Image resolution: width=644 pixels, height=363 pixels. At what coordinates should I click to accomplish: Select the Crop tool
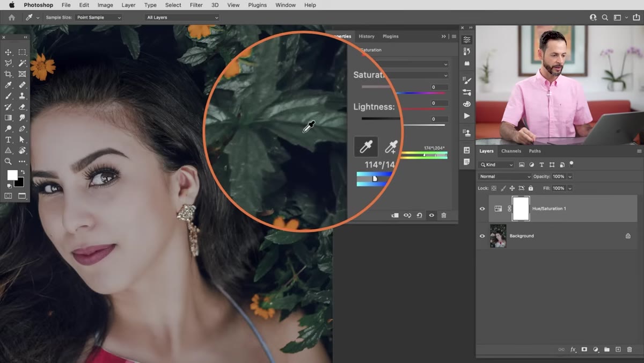point(8,74)
